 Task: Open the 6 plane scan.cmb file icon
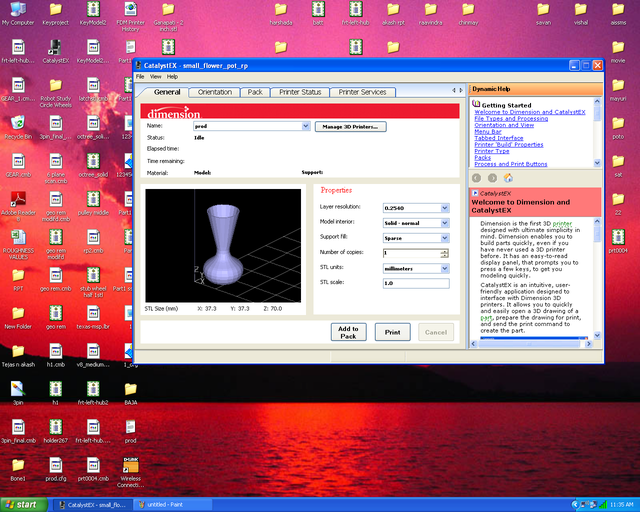pyautogui.click(x=56, y=168)
